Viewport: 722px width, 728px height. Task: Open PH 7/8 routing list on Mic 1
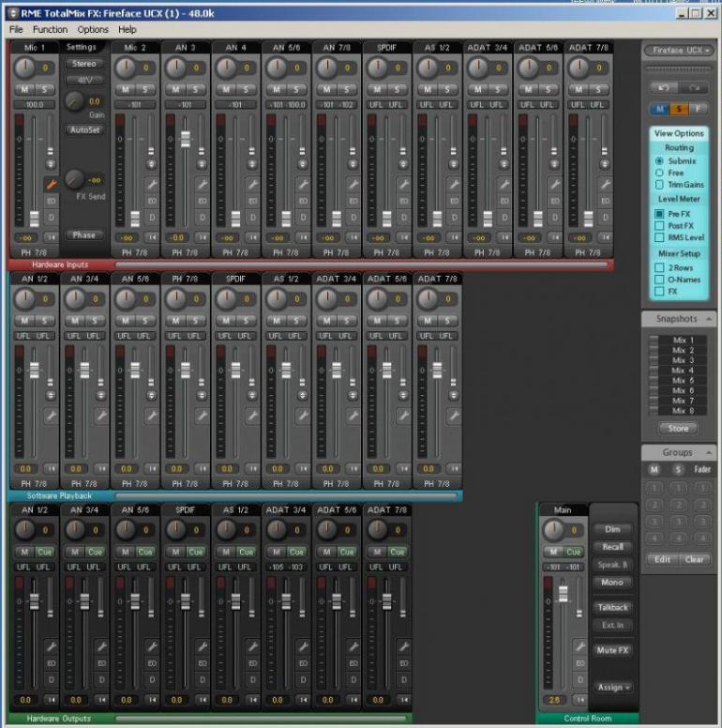point(34,253)
